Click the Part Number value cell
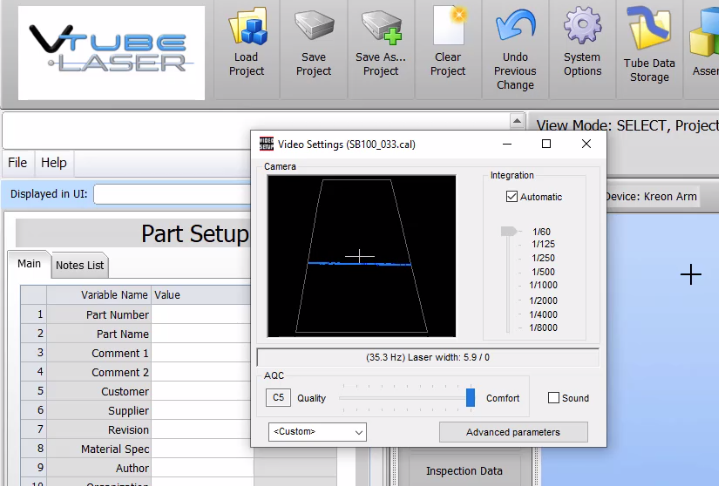 click(202, 315)
